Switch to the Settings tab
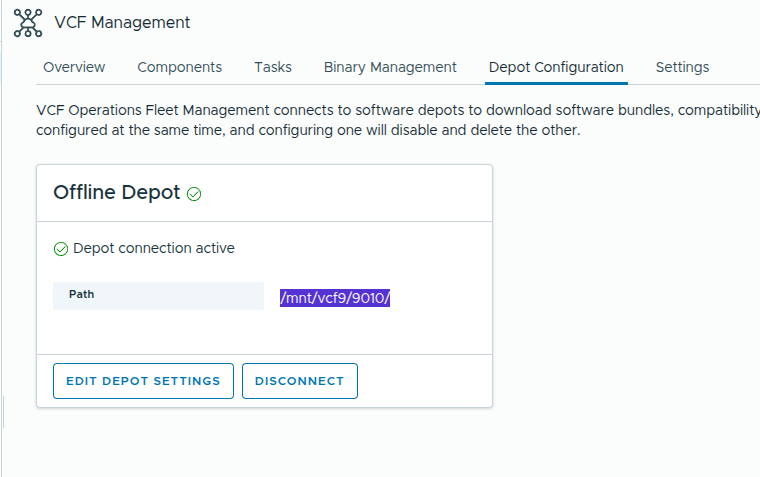 [x=682, y=67]
